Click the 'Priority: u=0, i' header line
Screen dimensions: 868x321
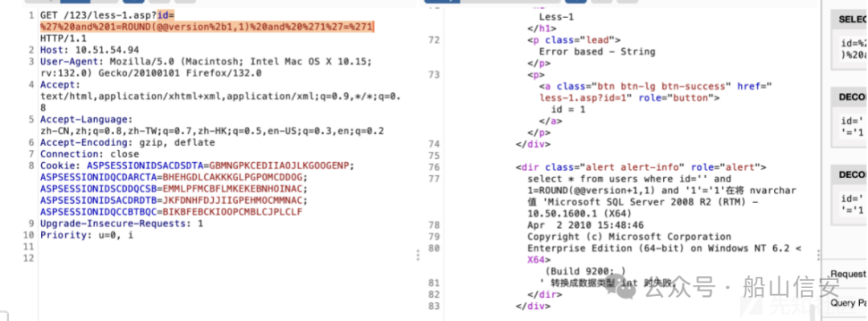(87, 235)
